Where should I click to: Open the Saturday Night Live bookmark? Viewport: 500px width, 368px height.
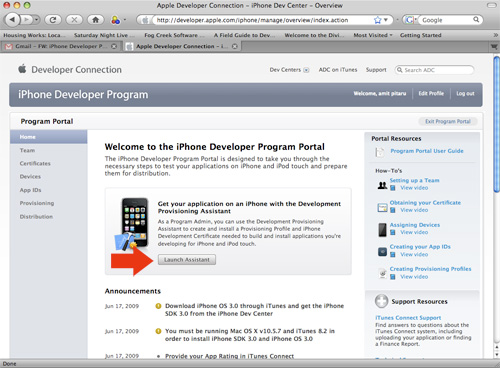[104, 35]
